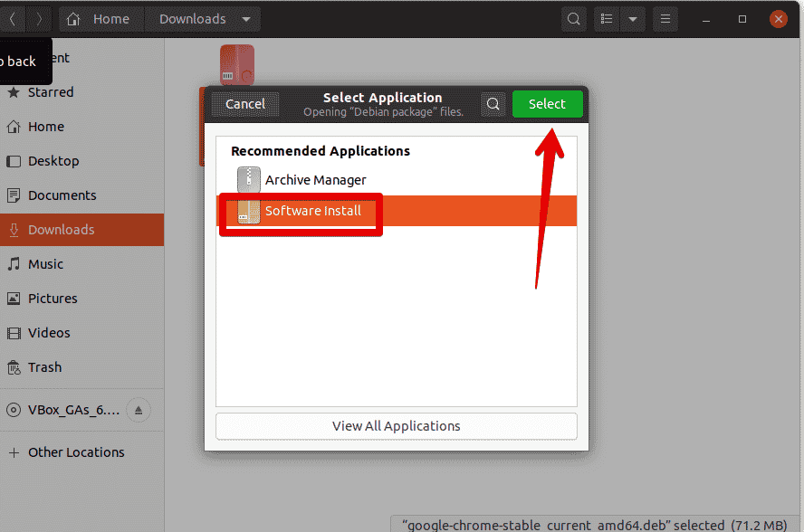Viewport: 804px width, 532px height.
Task: Choose Archive Manager from recommended list
Action: pyautogui.click(x=315, y=180)
